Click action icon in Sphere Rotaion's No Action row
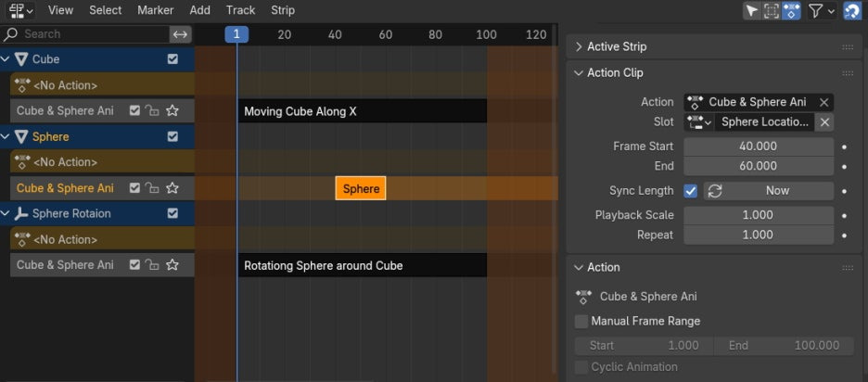868x382 pixels. (x=22, y=238)
